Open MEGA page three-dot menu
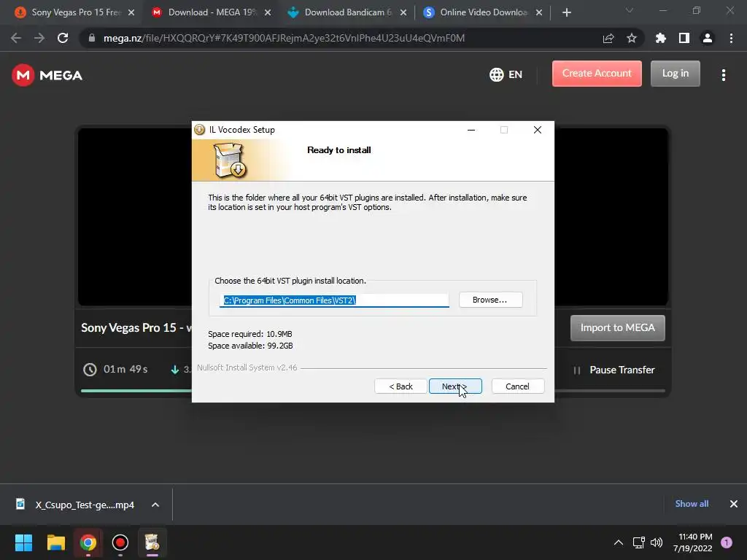Screen dimensions: 747x560 pyautogui.click(x=724, y=75)
